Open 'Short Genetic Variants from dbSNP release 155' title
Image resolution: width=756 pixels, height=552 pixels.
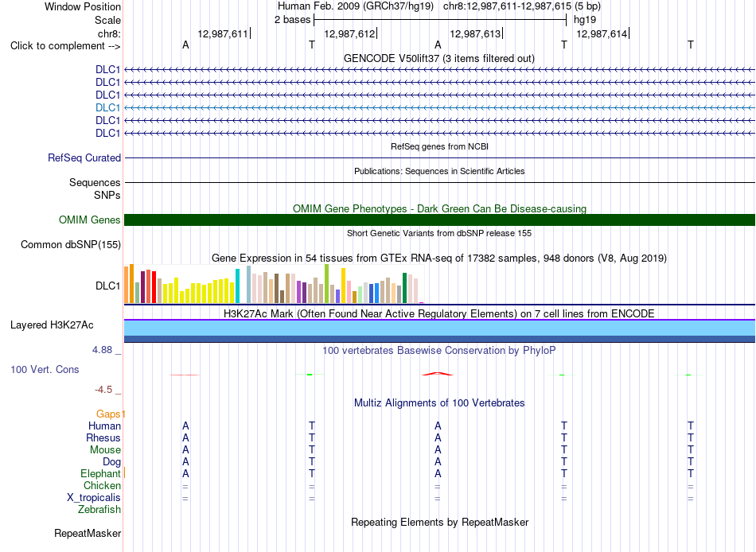439,233
